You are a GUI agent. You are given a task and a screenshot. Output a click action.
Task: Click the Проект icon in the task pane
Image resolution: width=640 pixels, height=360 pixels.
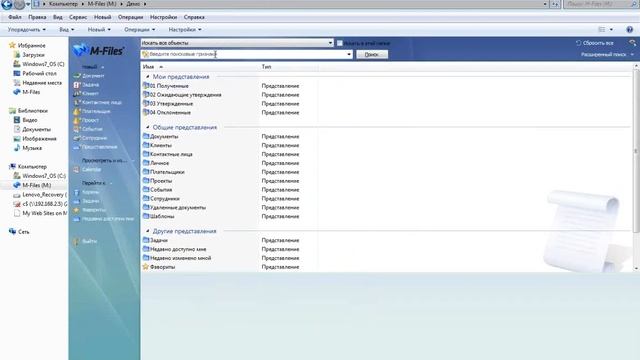[x=77, y=120]
